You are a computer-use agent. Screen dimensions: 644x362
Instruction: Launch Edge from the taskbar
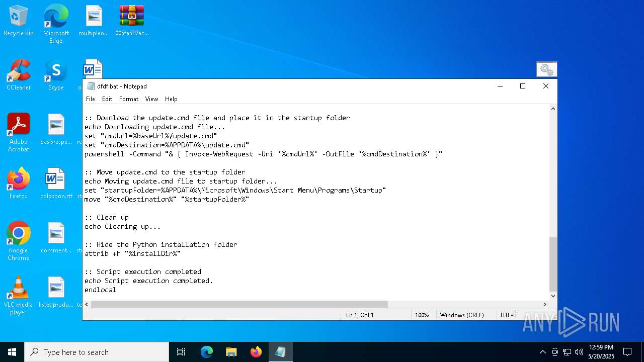[207, 352]
